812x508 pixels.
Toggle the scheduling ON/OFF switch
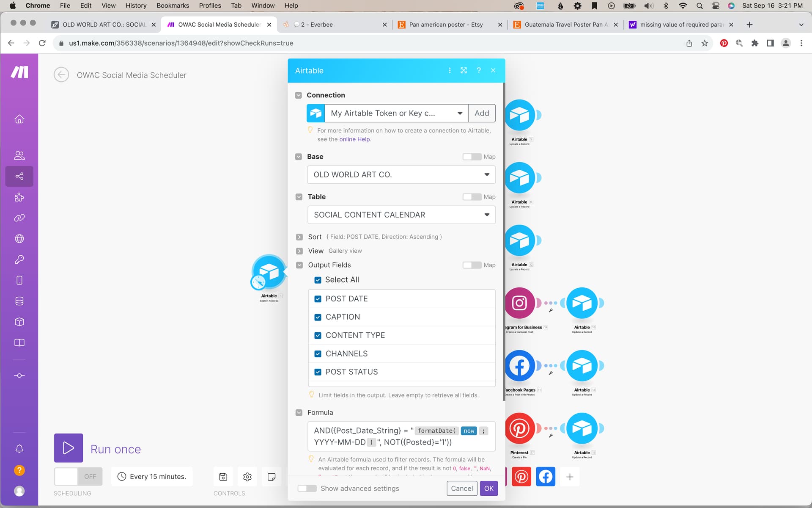(78, 477)
